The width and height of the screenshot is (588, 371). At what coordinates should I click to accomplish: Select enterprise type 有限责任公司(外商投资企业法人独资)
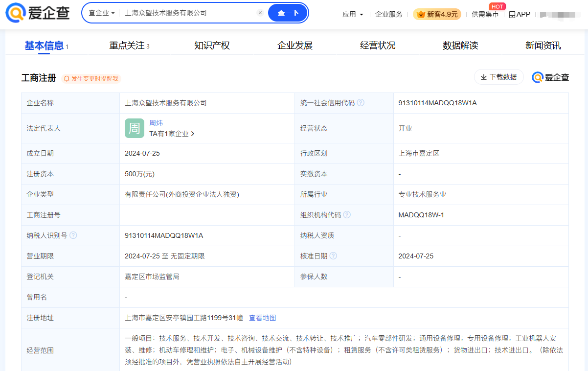[x=182, y=194]
